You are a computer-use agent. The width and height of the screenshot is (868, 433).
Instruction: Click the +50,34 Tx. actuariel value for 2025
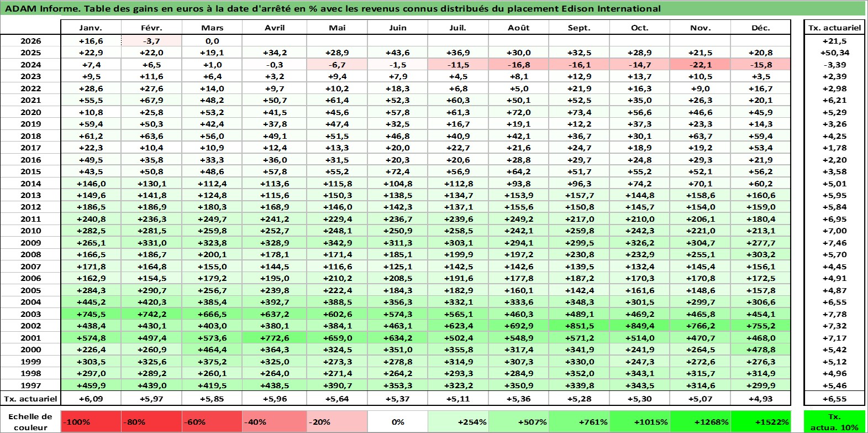coord(834,53)
